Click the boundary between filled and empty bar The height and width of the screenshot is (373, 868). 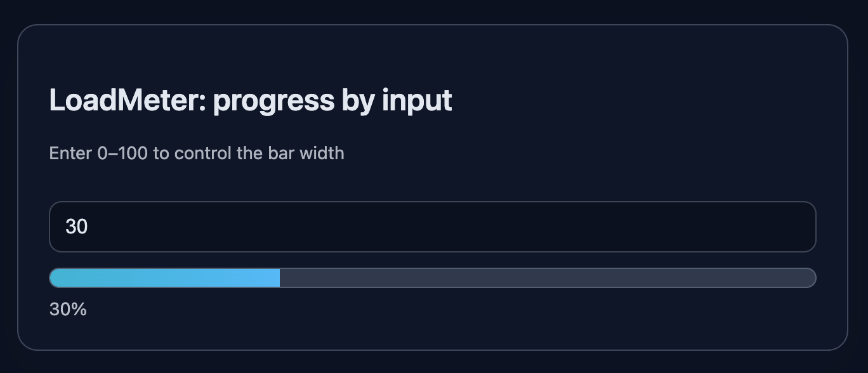click(279, 277)
